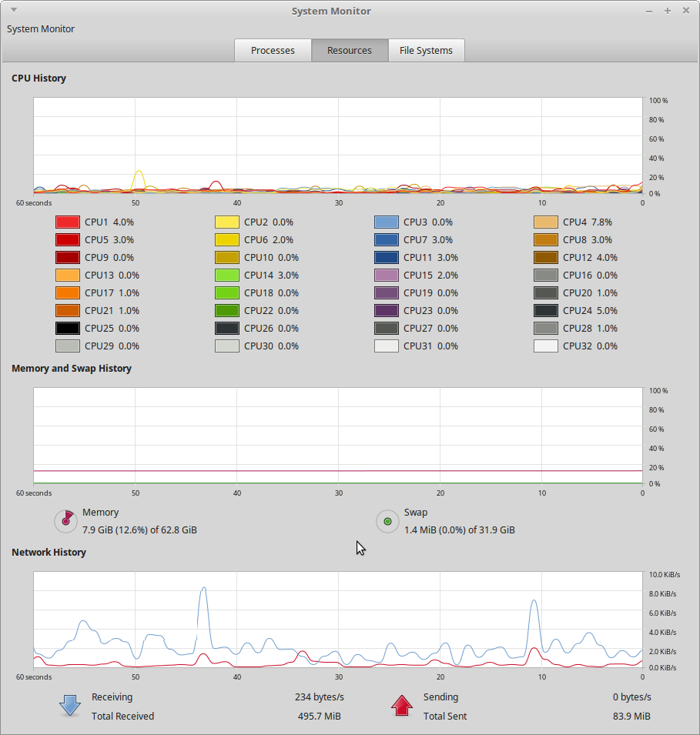Image resolution: width=700 pixels, height=735 pixels.
Task: Open the System Monitor menu
Action: 41,29
